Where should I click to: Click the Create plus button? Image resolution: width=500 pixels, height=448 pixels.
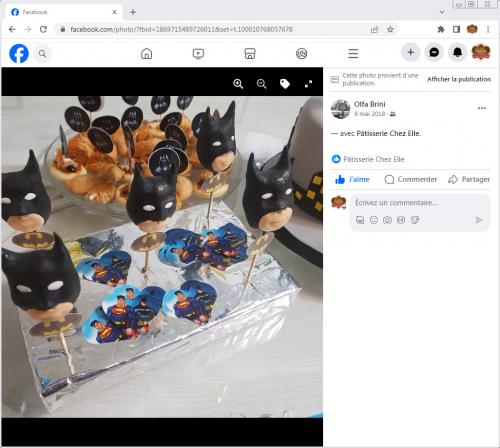click(x=411, y=52)
